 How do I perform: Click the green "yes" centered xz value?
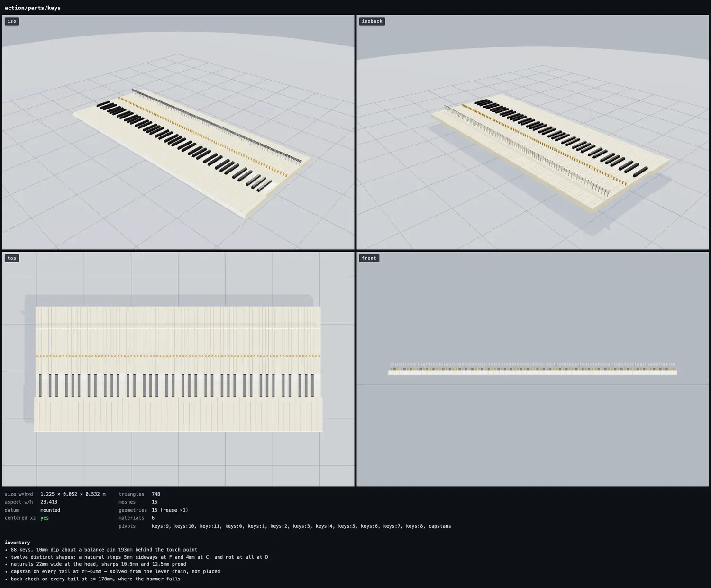coord(45,518)
